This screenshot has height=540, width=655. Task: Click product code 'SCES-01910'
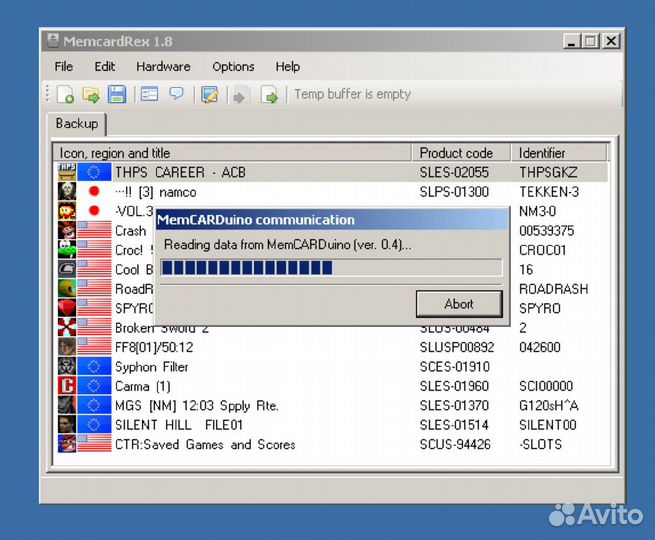(x=454, y=367)
